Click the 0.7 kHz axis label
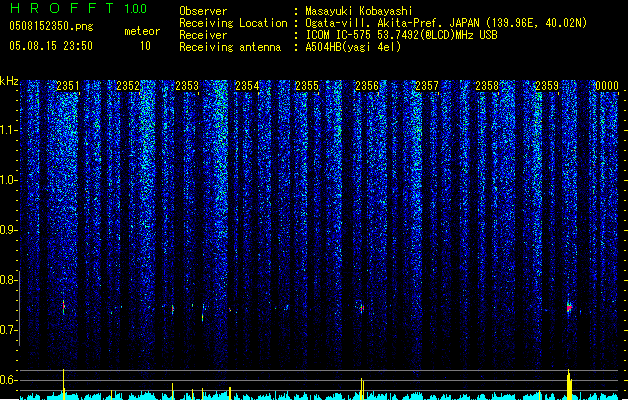Image resolution: width=629 pixels, height=400 pixels. click(8, 330)
